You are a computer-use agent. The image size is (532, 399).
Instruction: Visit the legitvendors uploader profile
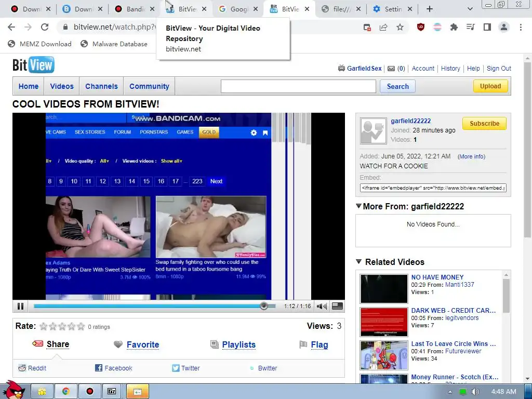[x=462, y=318]
